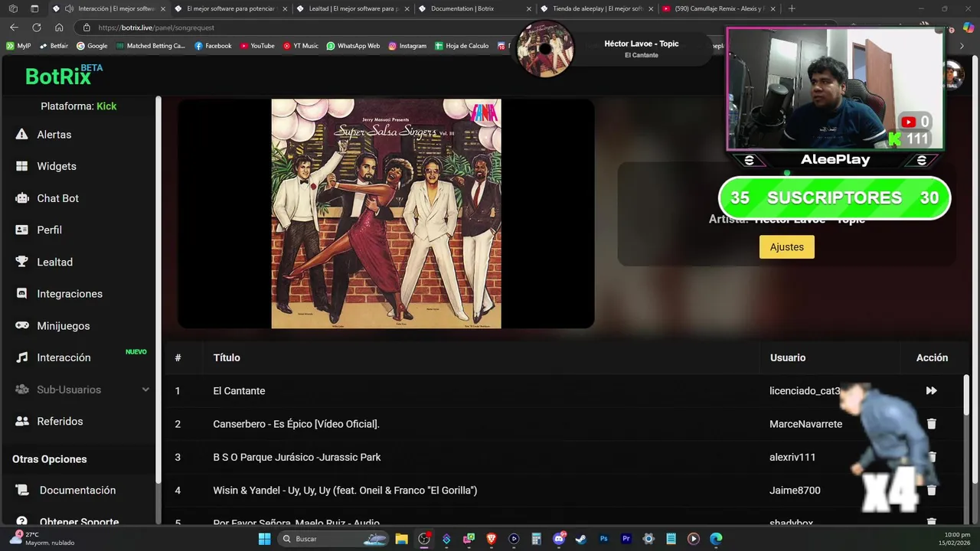
Task: Open the Lealtad section
Action: [x=54, y=262]
